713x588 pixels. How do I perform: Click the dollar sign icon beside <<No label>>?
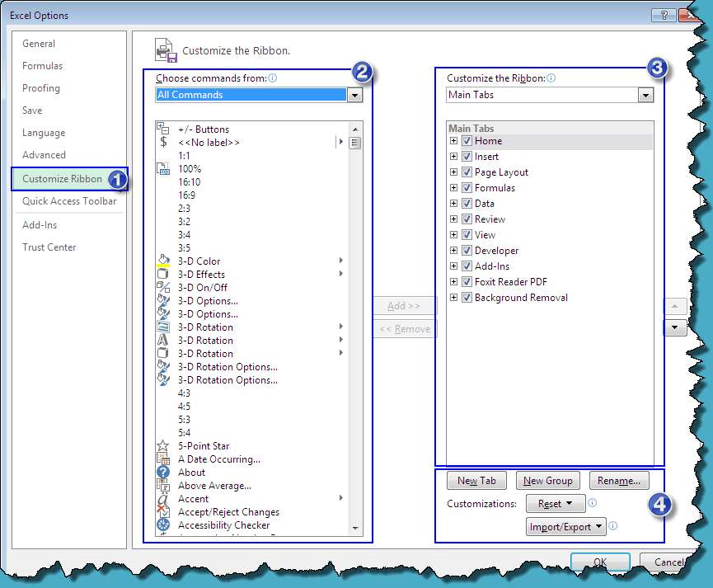[163, 142]
